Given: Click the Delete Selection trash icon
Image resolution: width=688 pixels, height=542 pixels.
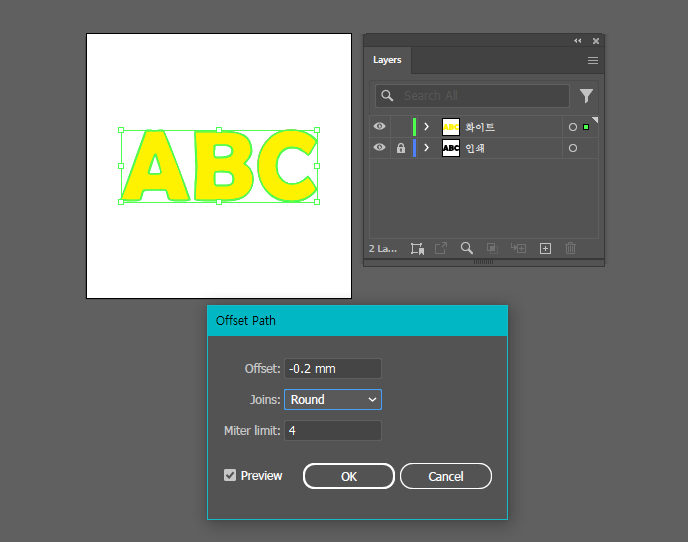Looking at the screenshot, I should pos(570,248).
